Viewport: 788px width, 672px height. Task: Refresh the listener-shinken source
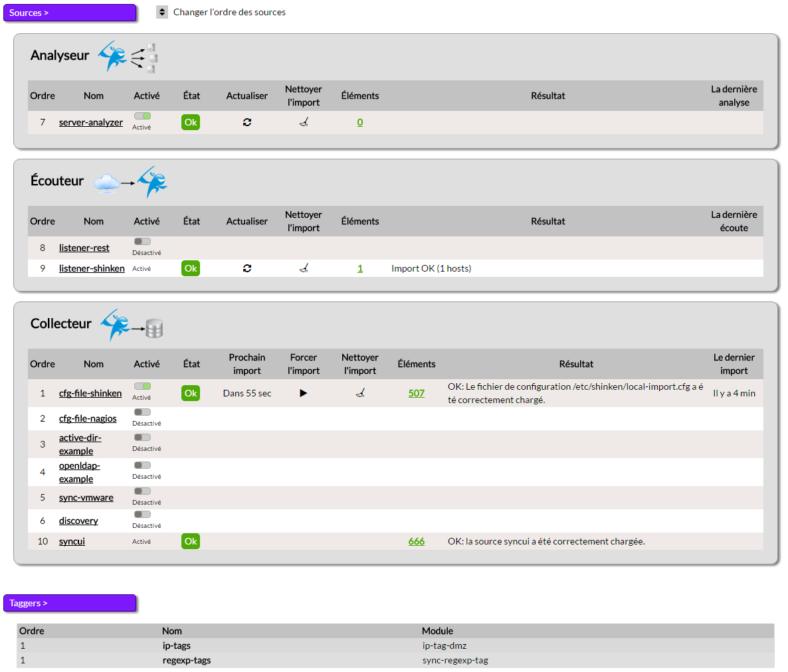(x=247, y=268)
